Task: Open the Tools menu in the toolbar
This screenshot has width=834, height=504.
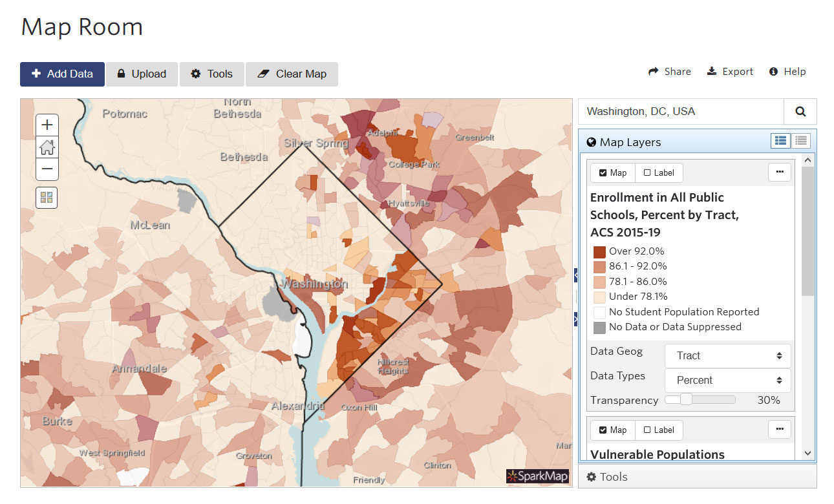Action: (x=211, y=74)
